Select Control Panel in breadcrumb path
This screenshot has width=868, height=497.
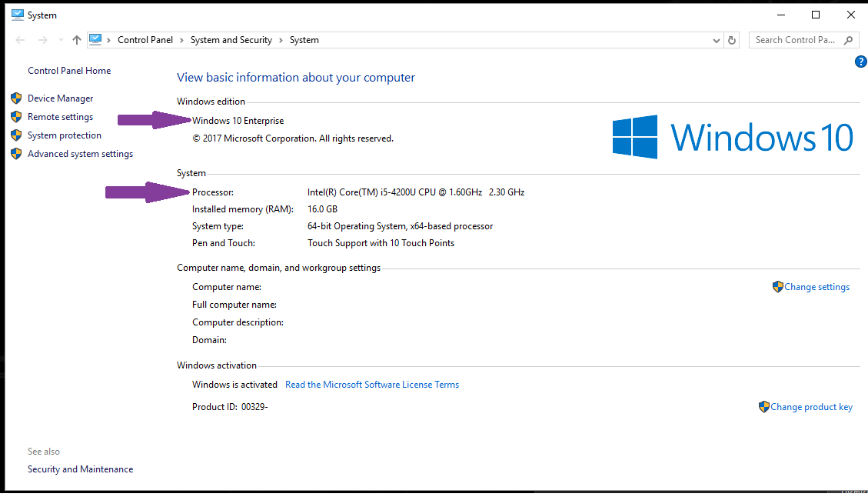coord(145,40)
